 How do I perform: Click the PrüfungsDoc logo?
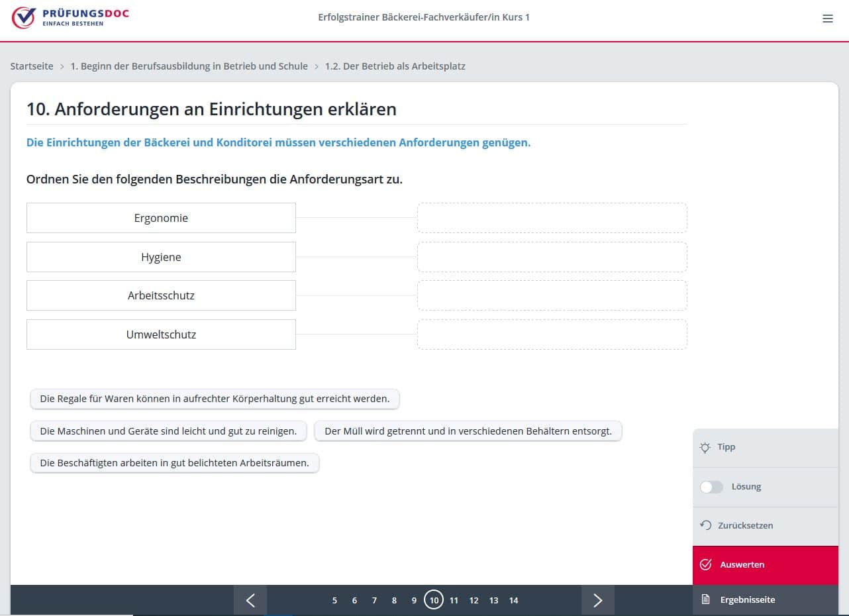click(x=70, y=17)
